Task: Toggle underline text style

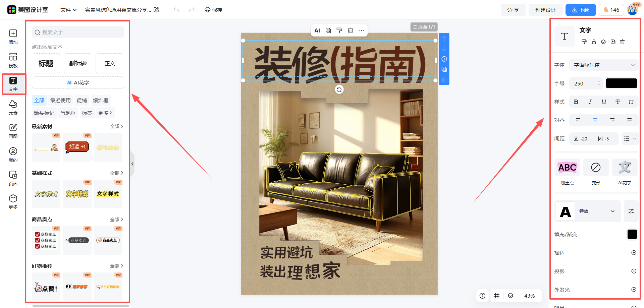Action: coord(604,102)
